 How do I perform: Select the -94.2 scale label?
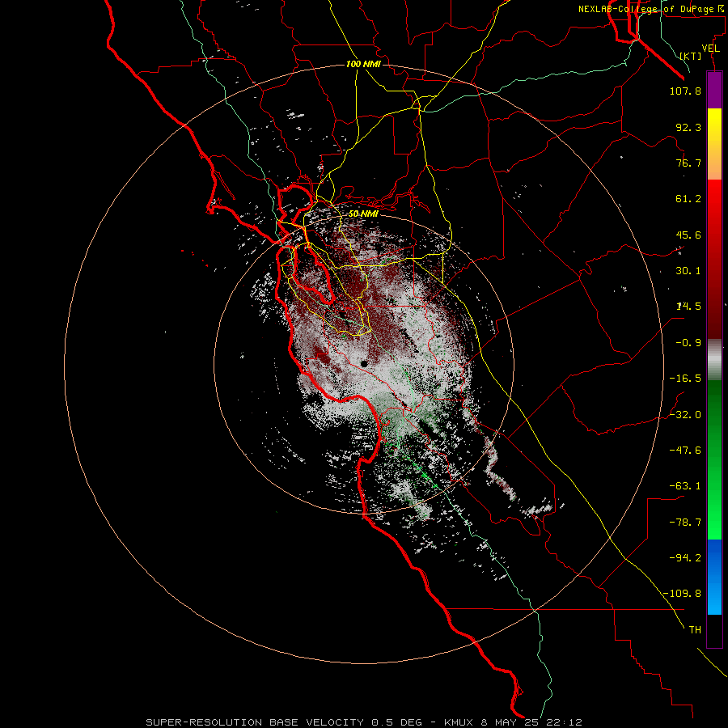coord(685,558)
